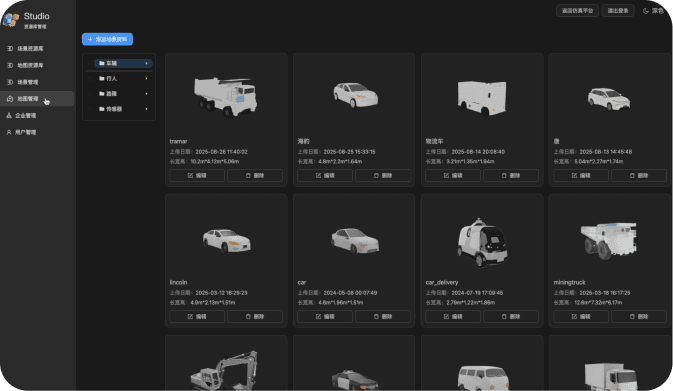Select the miningtruck name text
673x391 pixels.
[569, 282]
